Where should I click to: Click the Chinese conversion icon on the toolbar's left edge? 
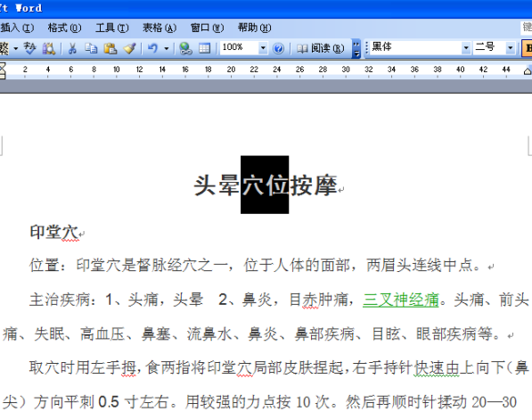tap(4, 48)
